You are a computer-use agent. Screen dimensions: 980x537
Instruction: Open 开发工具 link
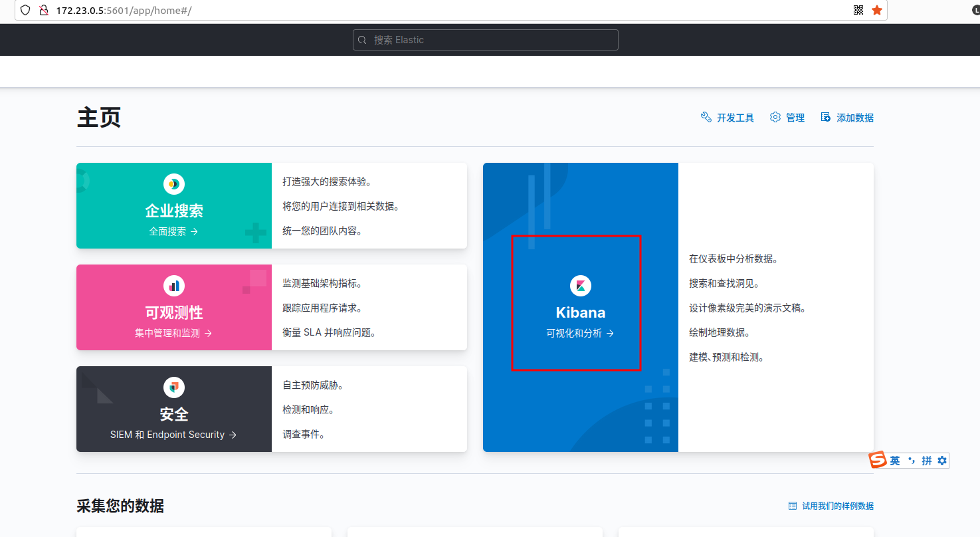[735, 118]
